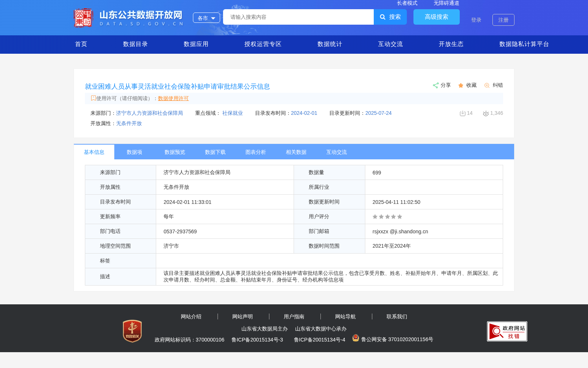Click the 每年 update frequency cell
This screenshot has width=588, height=368.
pyautogui.click(x=225, y=217)
